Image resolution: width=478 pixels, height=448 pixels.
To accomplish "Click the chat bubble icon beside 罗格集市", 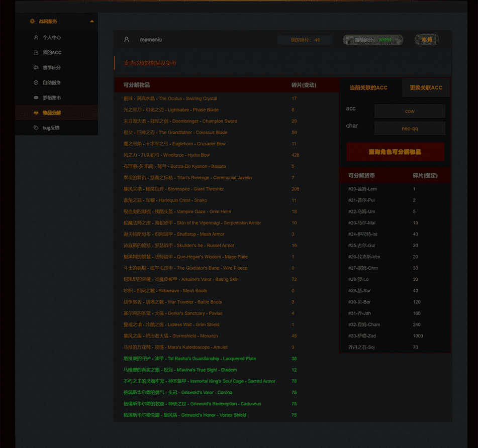I will pos(36,98).
